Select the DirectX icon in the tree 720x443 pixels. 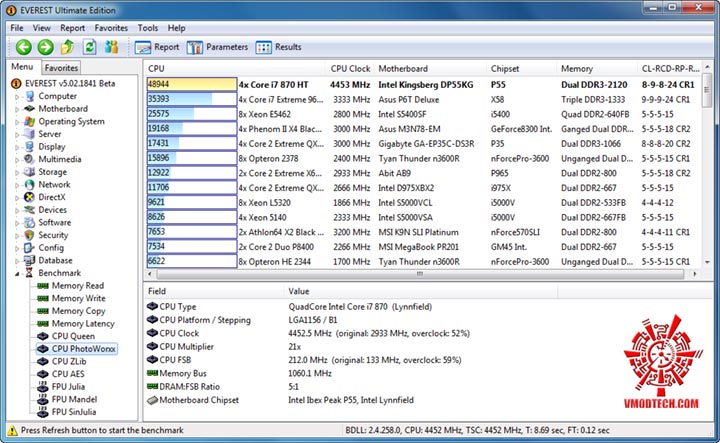pyautogui.click(x=30, y=197)
